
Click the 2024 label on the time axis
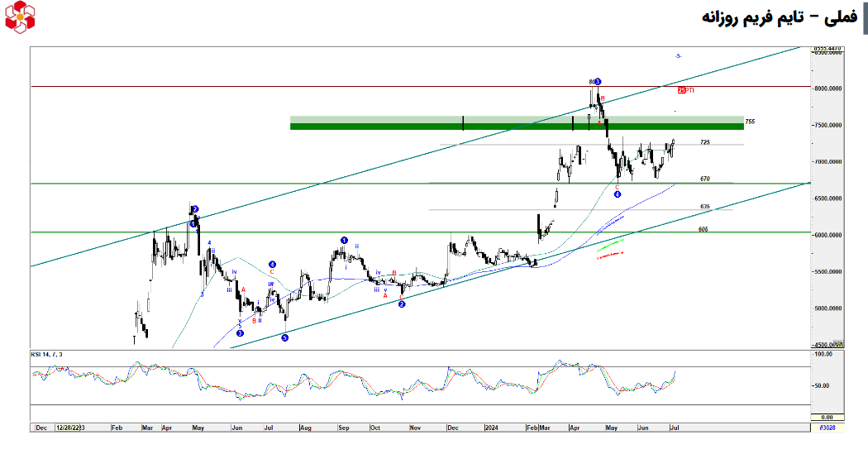[x=492, y=428]
